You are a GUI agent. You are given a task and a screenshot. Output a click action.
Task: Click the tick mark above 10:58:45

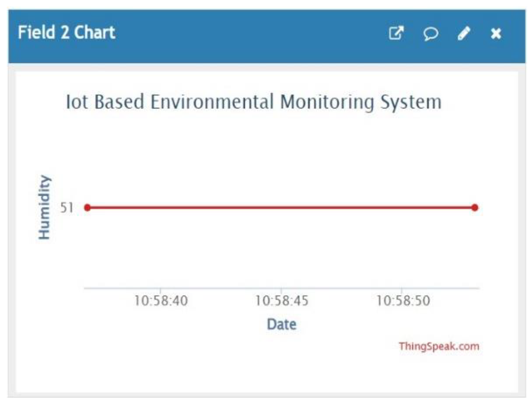[281, 290]
